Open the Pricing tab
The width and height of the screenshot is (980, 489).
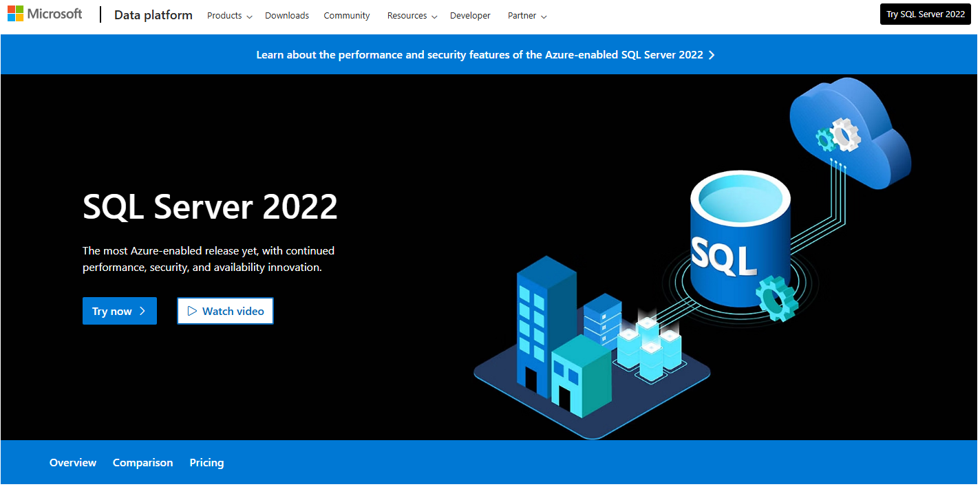(x=206, y=463)
